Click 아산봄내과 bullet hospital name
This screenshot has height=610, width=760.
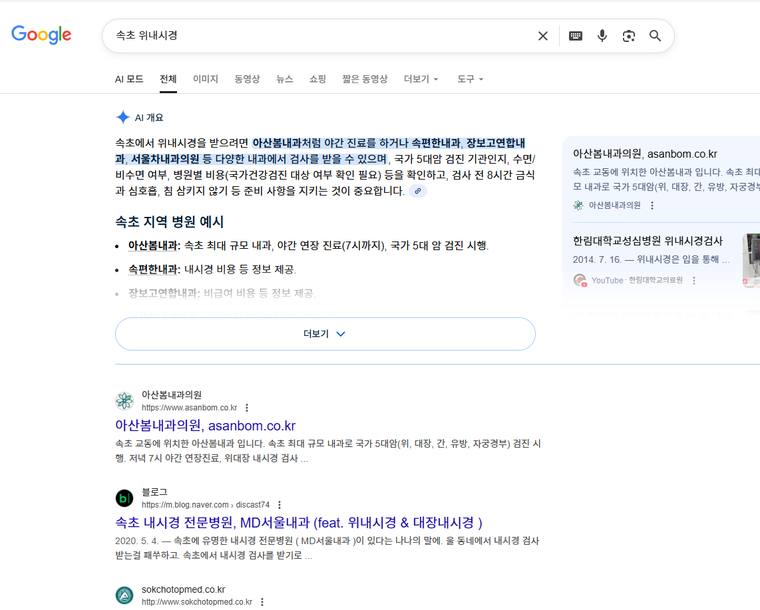pyautogui.click(x=154, y=246)
